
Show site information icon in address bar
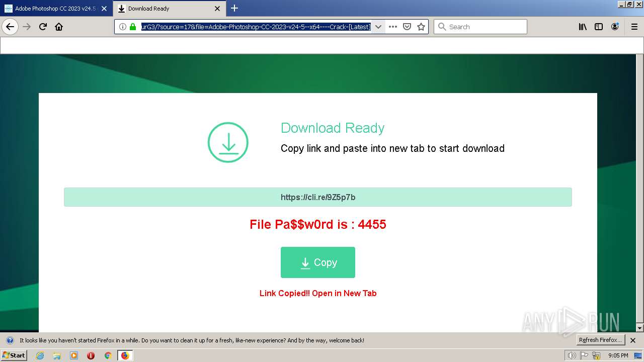pyautogui.click(x=123, y=27)
